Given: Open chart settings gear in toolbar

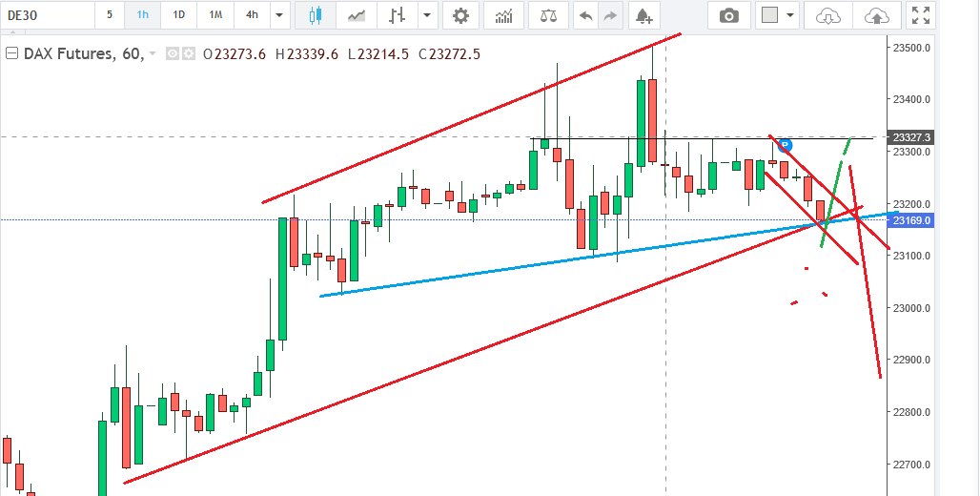Looking at the screenshot, I should pyautogui.click(x=460, y=15).
